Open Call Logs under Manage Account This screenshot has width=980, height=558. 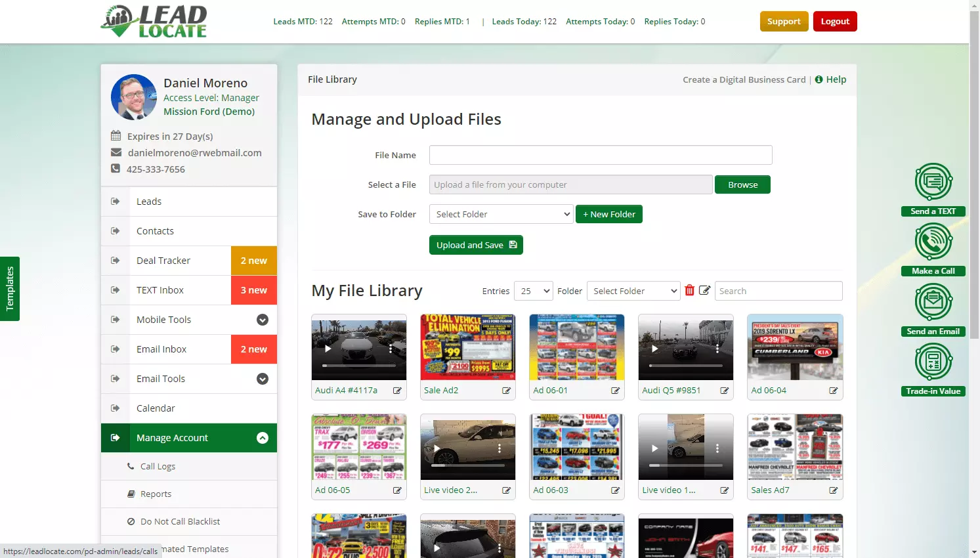[189, 467]
